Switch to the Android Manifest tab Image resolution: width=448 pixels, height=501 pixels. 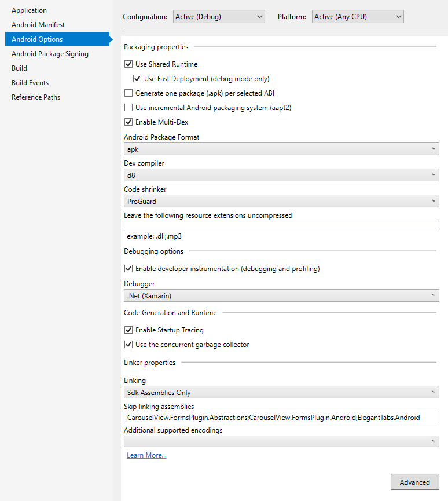pyautogui.click(x=38, y=25)
